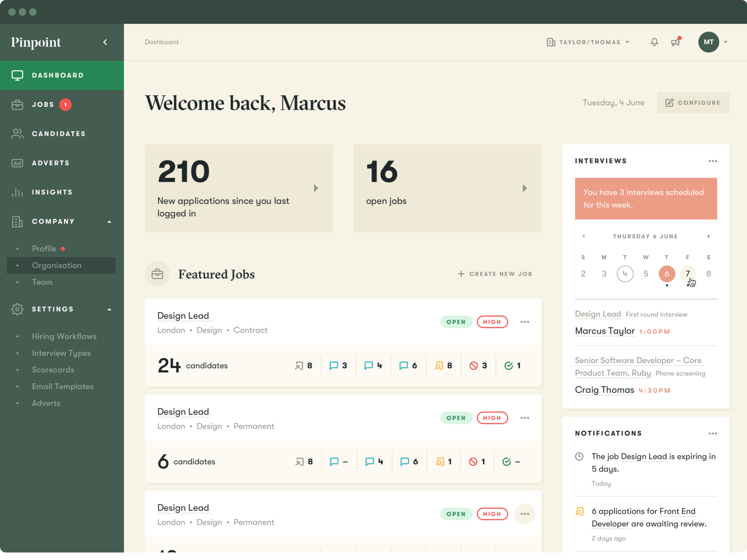Viewport: 747px width, 560px height.
Task: Collapse the Company section in the sidebar
Action: click(109, 221)
